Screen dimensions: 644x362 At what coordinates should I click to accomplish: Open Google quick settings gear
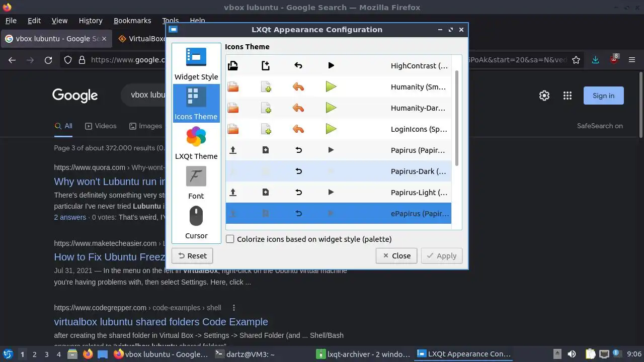click(x=544, y=96)
